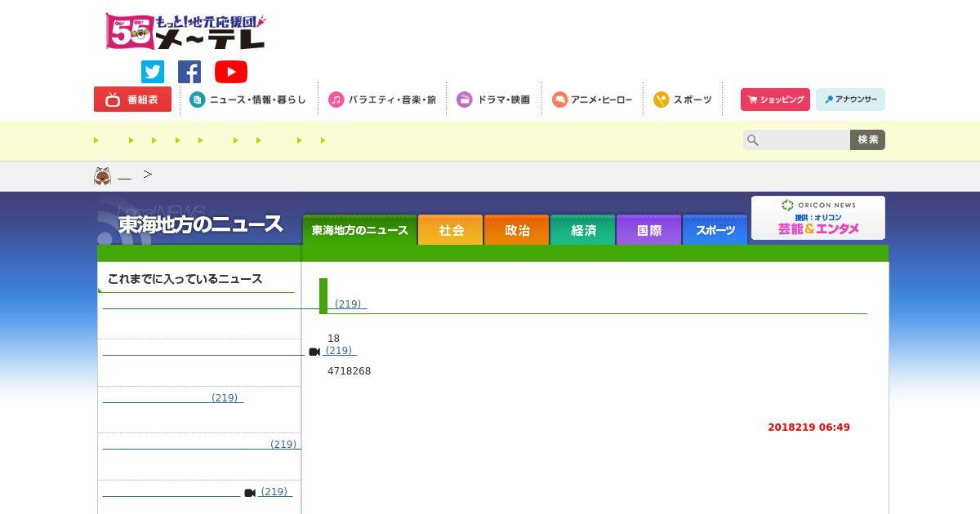Open ニュース・情報・暮らし menu
Viewport: 980px width, 514px height.
[247, 100]
